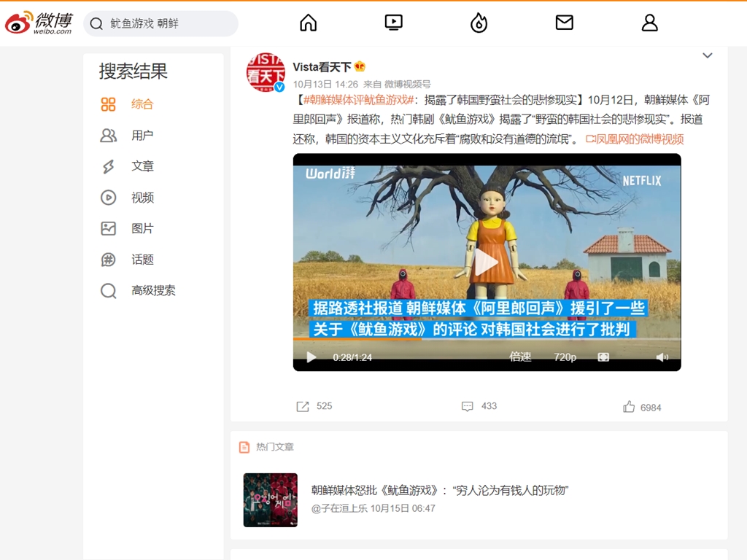Screen dimensions: 747x560
Task: Toggle fullscreen for the video
Action: click(x=603, y=357)
